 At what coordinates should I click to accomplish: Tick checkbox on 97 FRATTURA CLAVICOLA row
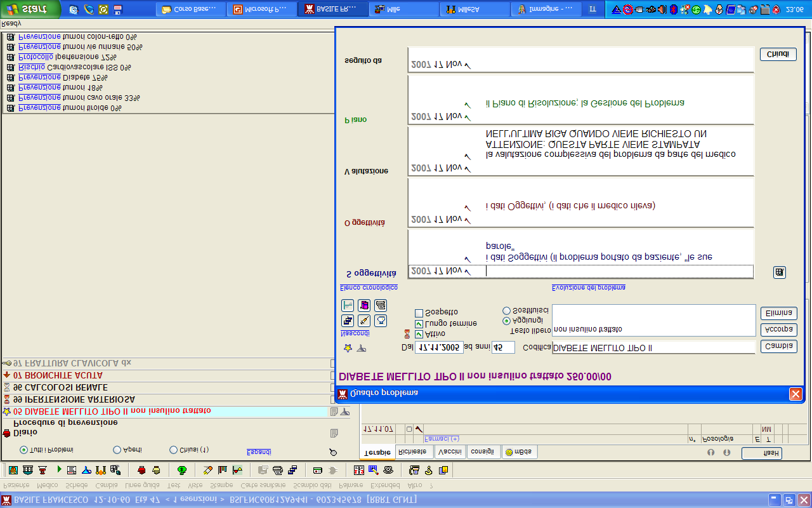tap(332, 364)
